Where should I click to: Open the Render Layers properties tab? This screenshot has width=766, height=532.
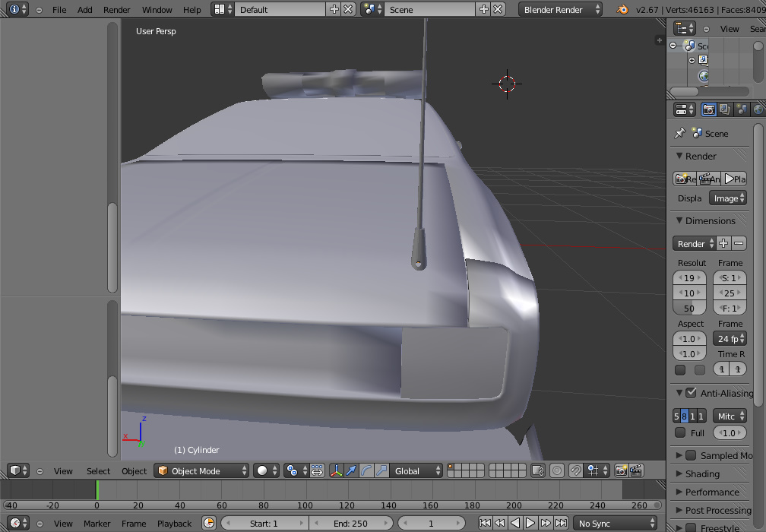[x=725, y=109]
